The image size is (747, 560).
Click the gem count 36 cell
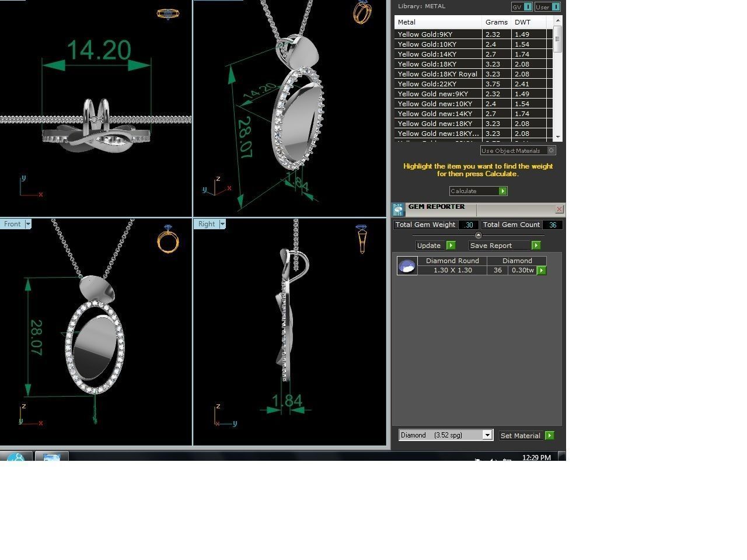pos(497,270)
